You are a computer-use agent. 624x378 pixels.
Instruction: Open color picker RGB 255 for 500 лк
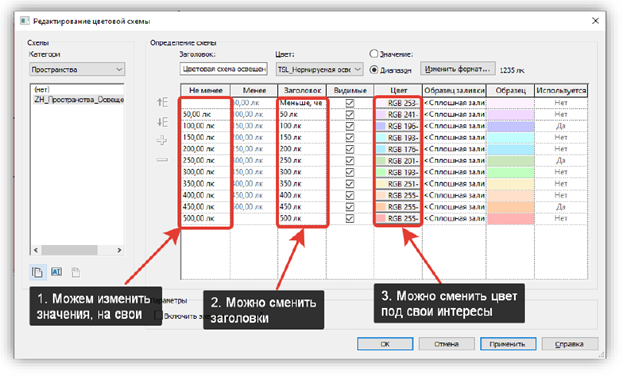click(x=398, y=218)
